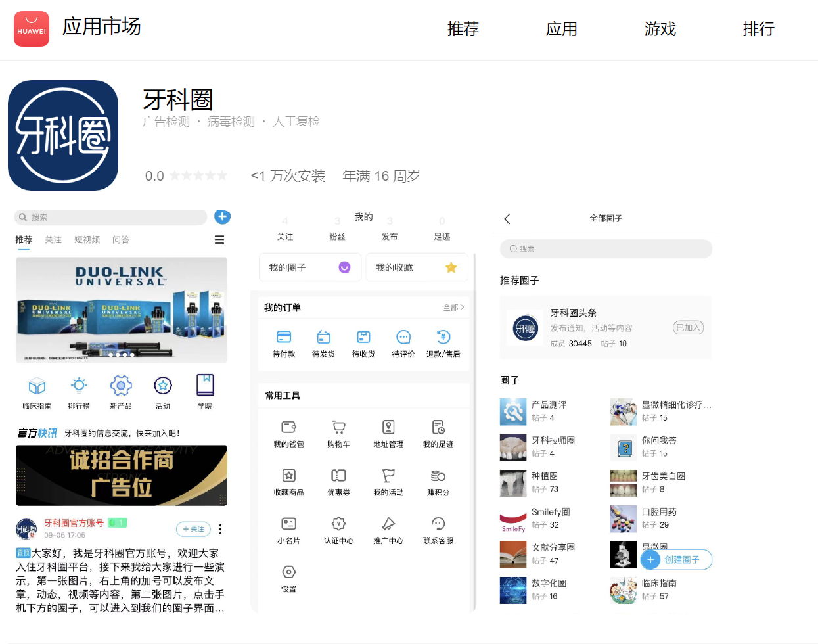Toggle follow with + 关注 button
Screen dimensions: 818x644
point(193,529)
